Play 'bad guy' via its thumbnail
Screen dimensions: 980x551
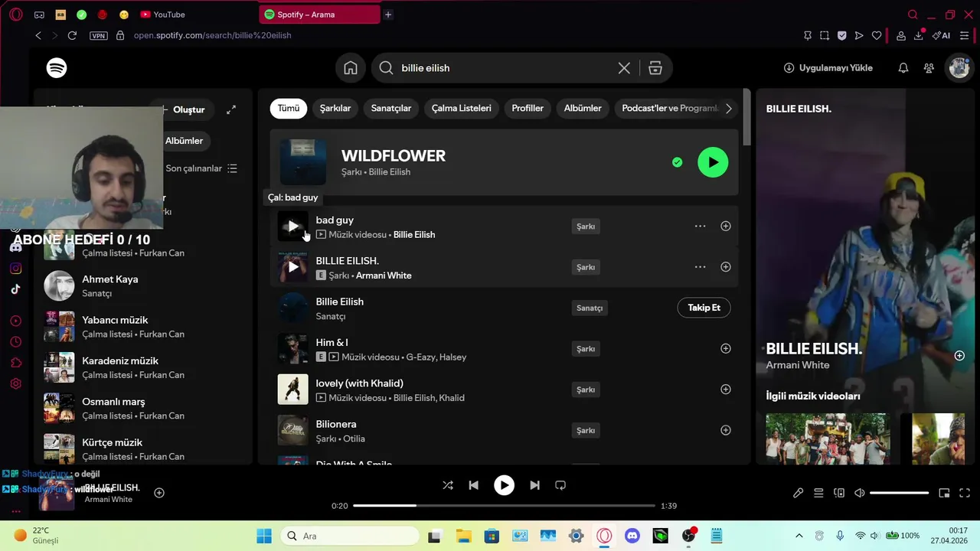click(x=292, y=227)
